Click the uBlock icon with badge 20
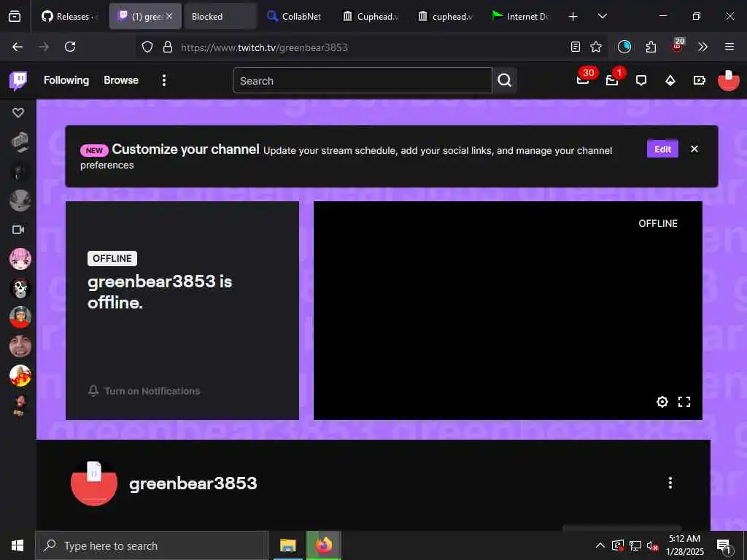Viewport: 747px width, 560px height. point(678,46)
